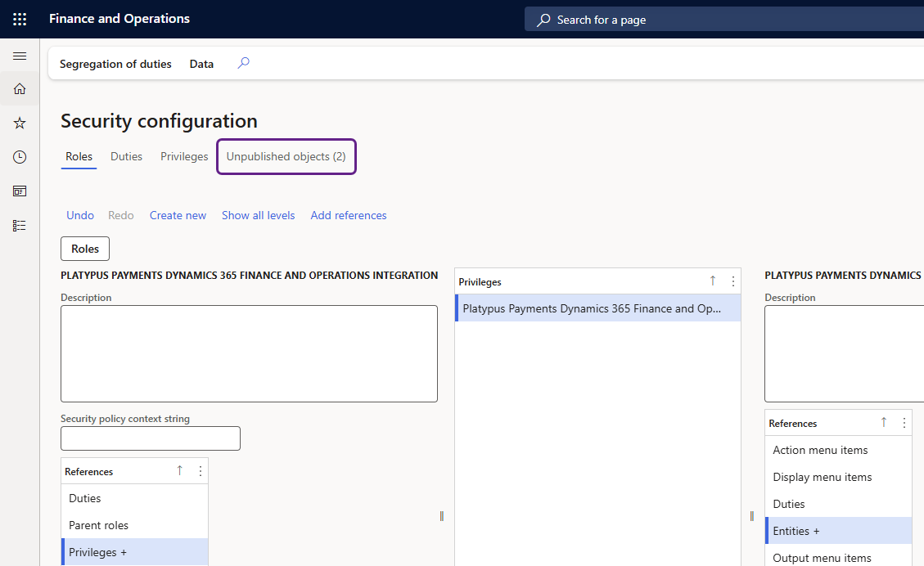Image resolution: width=924 pixels, height=566 pixels.
Task: Open Recent clock icon in sidebar
Action: click(x=20, y=157)
